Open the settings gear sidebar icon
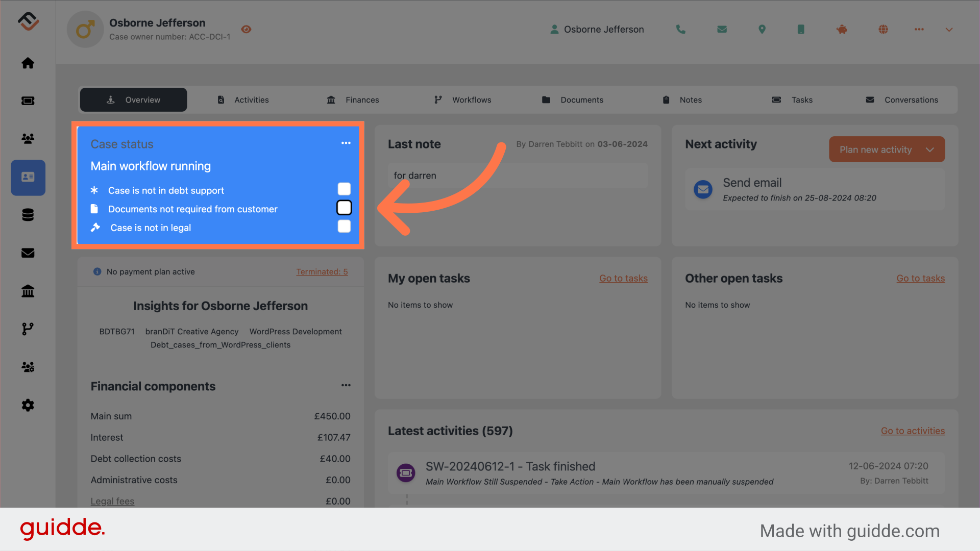980x551 pixels. [28, 405]
